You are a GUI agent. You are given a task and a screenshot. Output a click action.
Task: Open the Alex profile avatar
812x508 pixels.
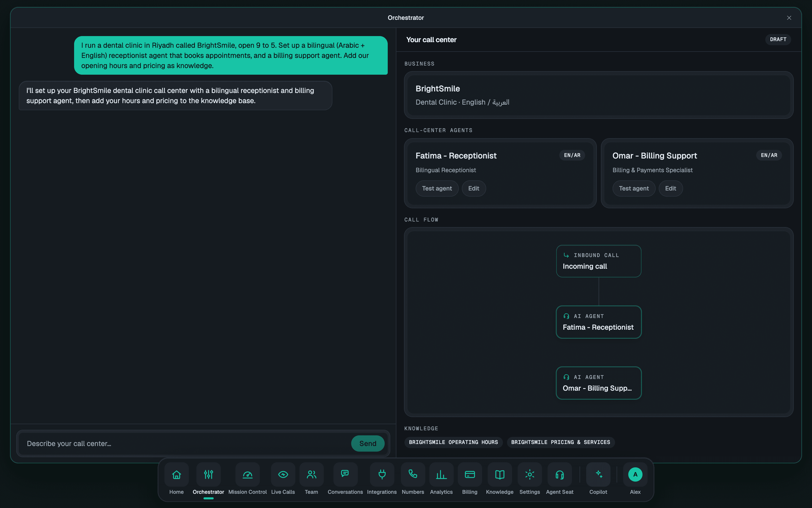[x=635, y=474]
